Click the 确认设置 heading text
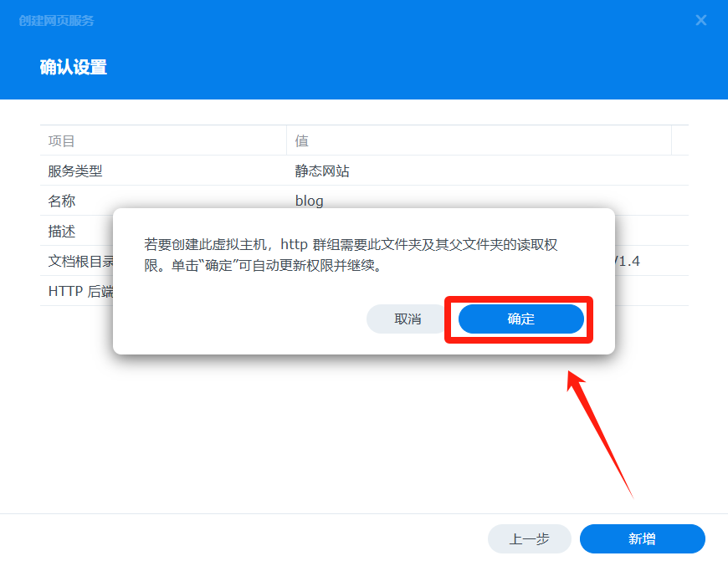The image size is (728, 561). [x=74, y=67]
